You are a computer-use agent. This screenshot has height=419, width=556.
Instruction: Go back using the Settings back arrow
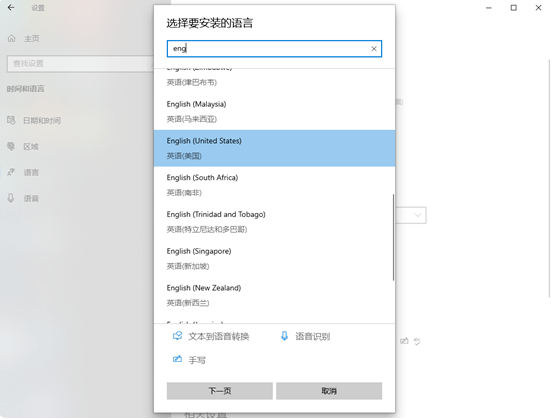[x=11, y=7]
